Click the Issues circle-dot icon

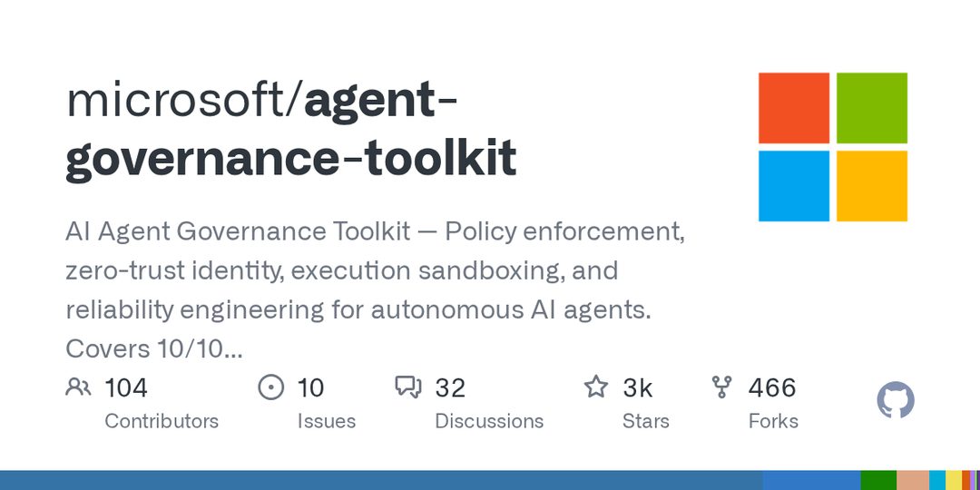(270, 387)
